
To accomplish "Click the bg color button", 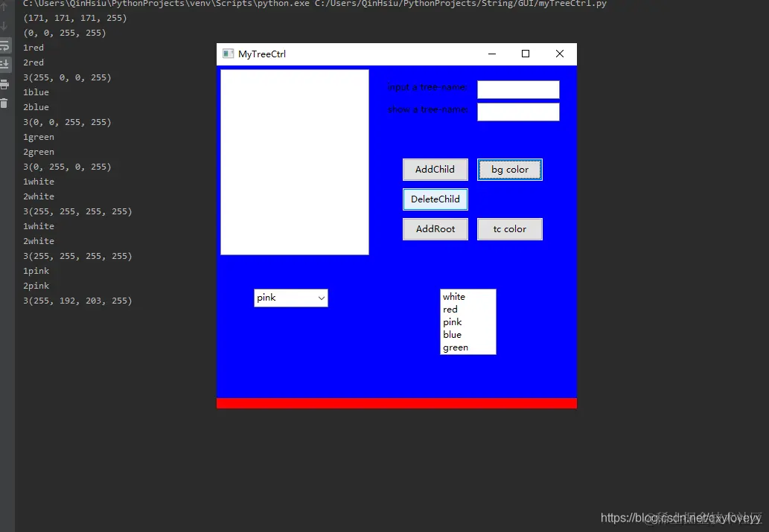I will point(510,170).
